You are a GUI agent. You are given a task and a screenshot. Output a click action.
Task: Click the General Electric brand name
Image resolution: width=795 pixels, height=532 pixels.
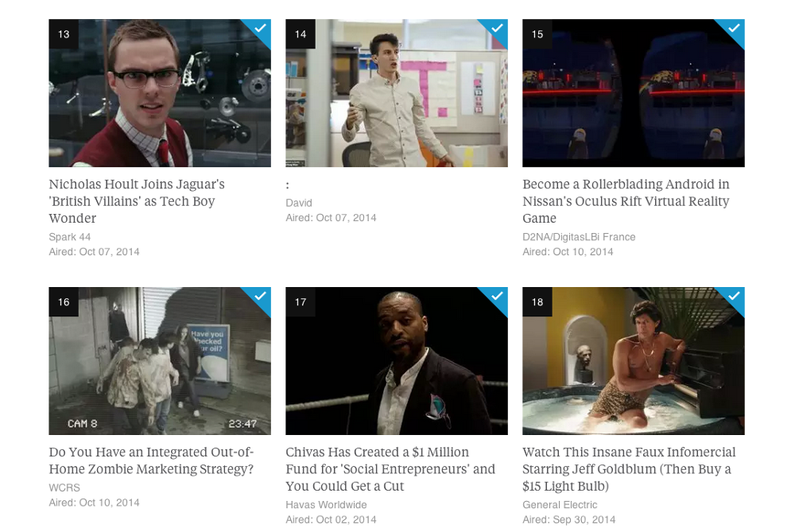(x=560, y=505)
